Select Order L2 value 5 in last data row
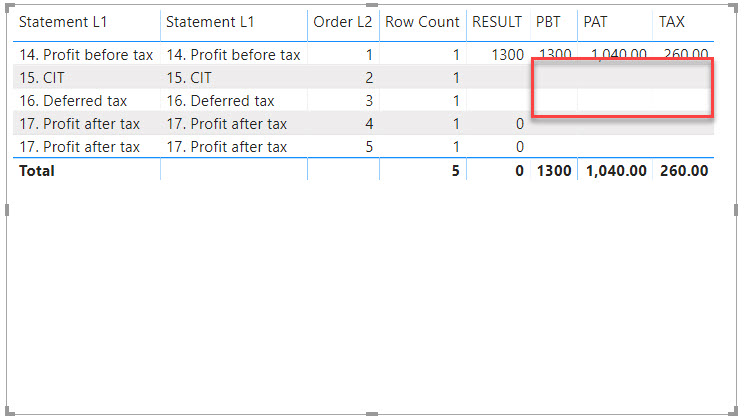 (369, 147)
